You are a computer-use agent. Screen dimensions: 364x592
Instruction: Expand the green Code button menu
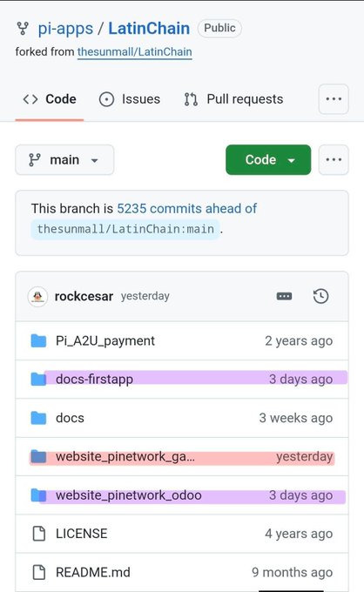point(268,159)
